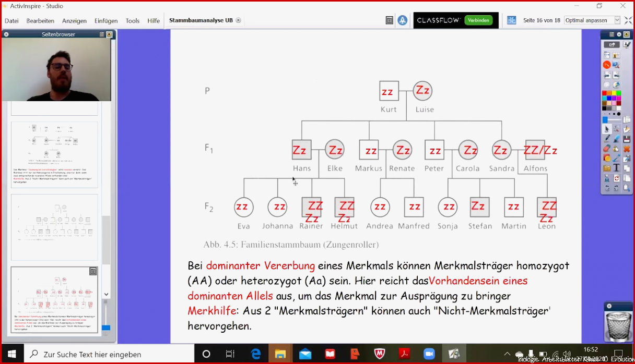Image resolution: width=635 pixels, height=364 pixels.
Task: Go to the previous page via toolbox arrow
Action: 607,75
